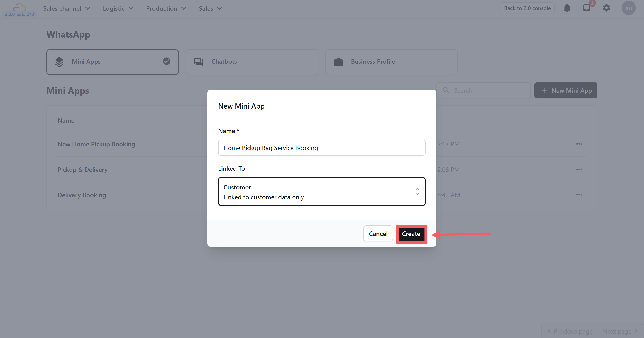Open the more options for Delivery Booking
This screenshot has height=338, width=644.
[579, 195]
